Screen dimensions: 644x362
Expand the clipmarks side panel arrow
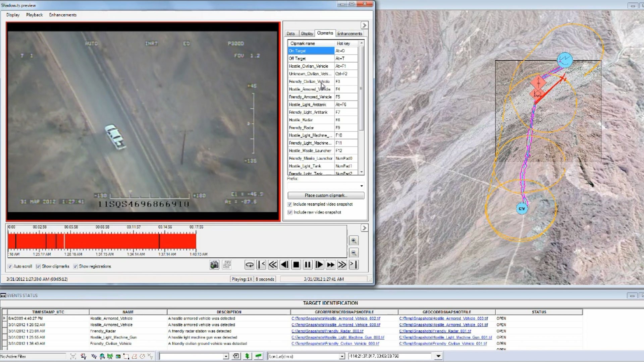pyautogui.click(x=364, y=25)
